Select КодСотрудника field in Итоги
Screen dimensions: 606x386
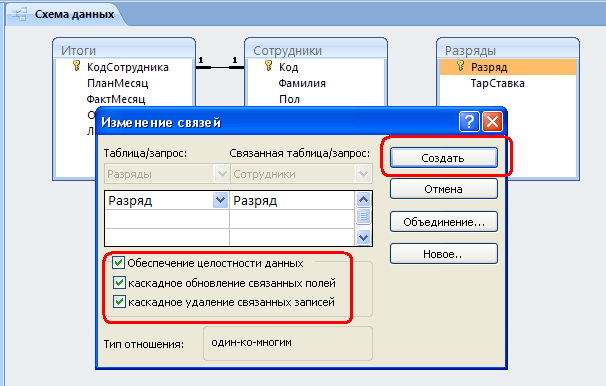pyautogui.click(x=128, y=67)
